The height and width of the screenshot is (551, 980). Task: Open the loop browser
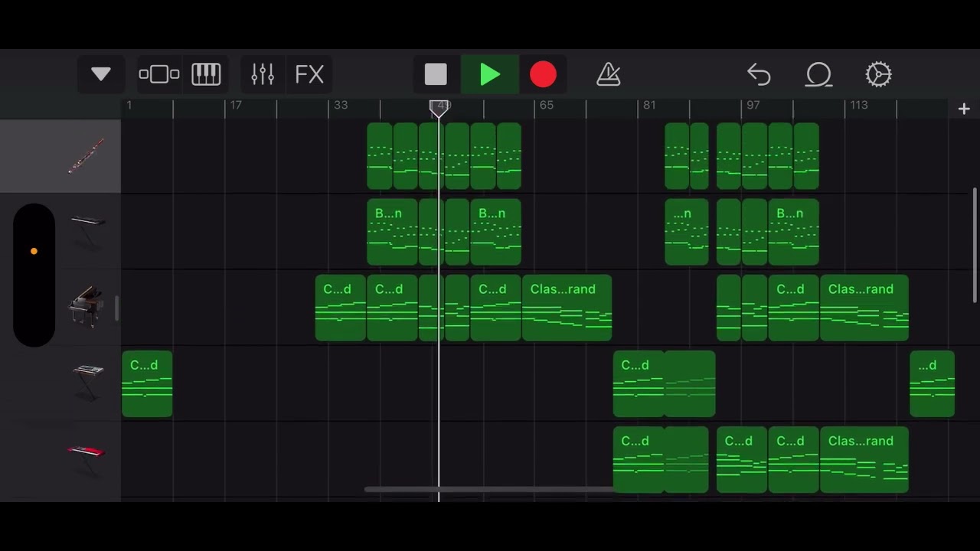pos(818,74)
